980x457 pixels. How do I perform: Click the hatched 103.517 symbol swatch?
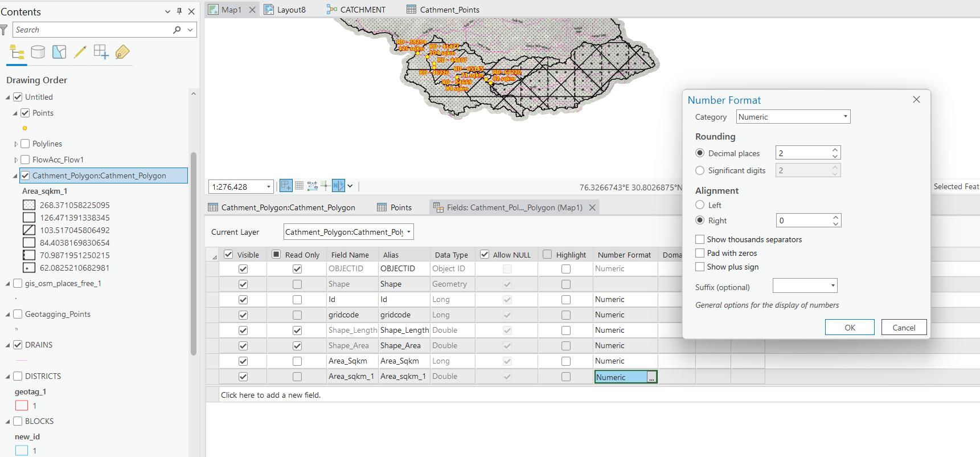(x=29, y=230)
